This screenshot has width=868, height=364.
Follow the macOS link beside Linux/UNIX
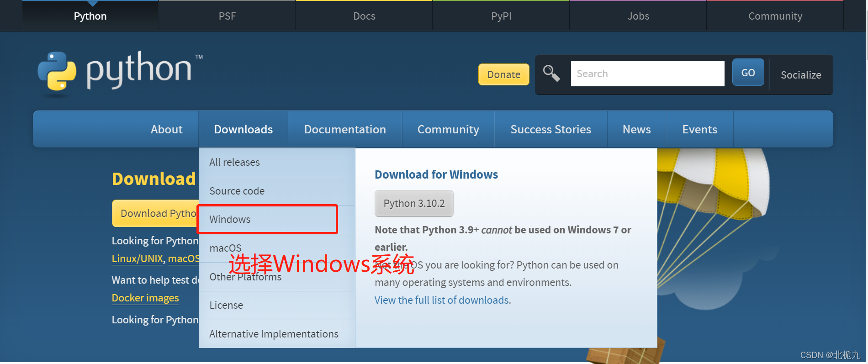click(x=184, y=258)
